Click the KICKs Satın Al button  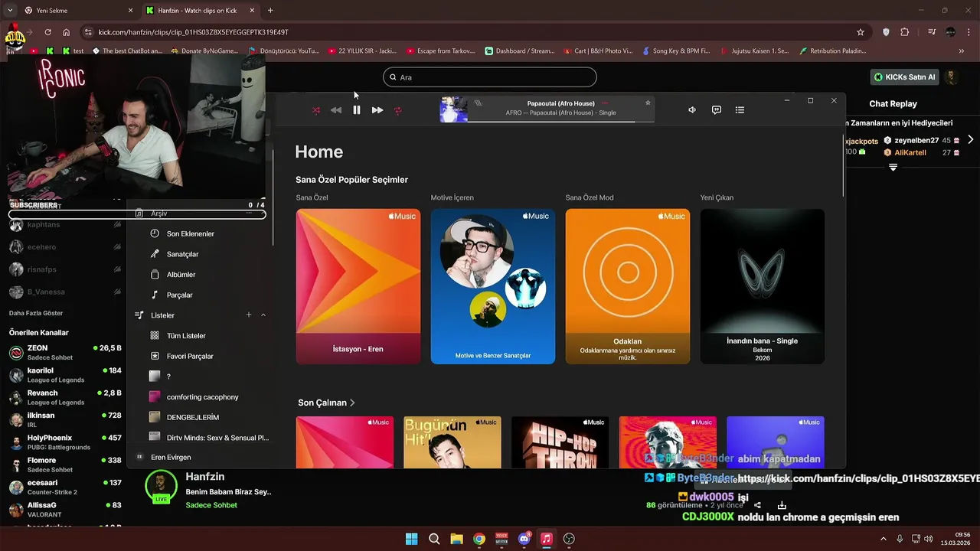(905, 77)
